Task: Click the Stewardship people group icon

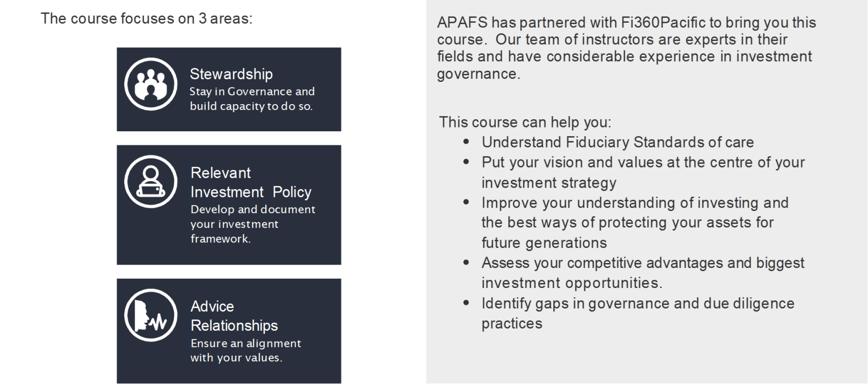Action: point(150,84)
